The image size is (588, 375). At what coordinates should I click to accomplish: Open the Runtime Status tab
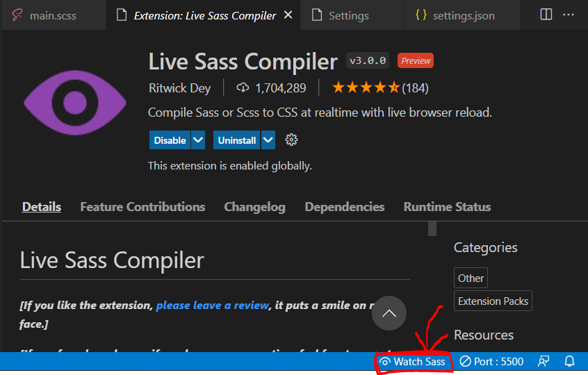click(447, 207)
